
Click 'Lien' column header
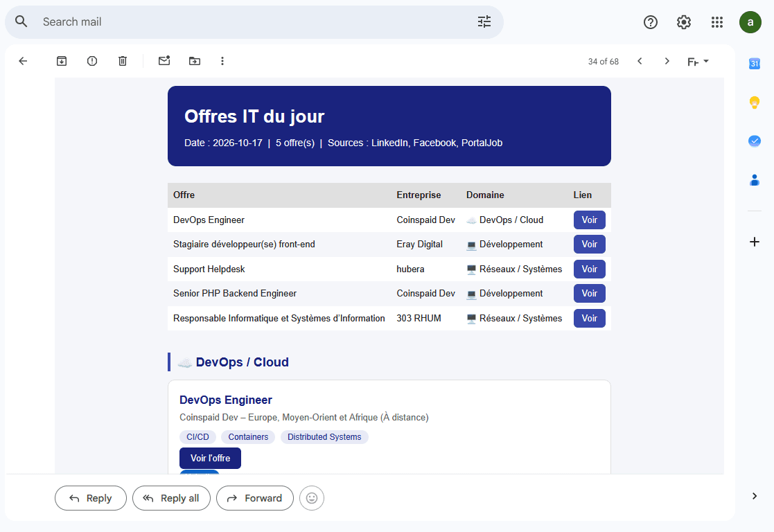(x=583, y=195)
